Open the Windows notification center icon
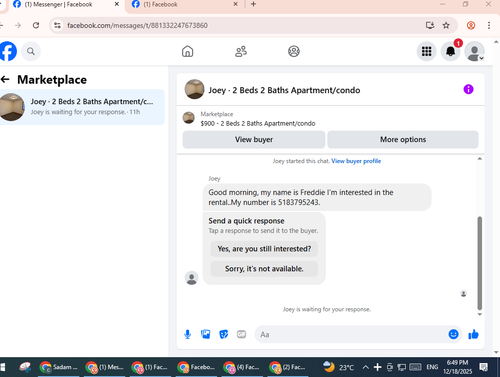 [x=483, y=367]
